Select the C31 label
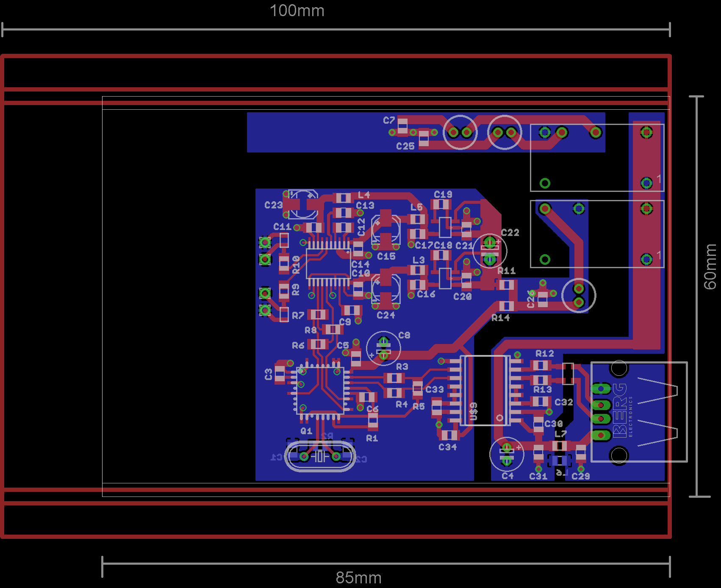Image resolution: width=721 pixels, height=588 pixels. click(x=538, y=477)
